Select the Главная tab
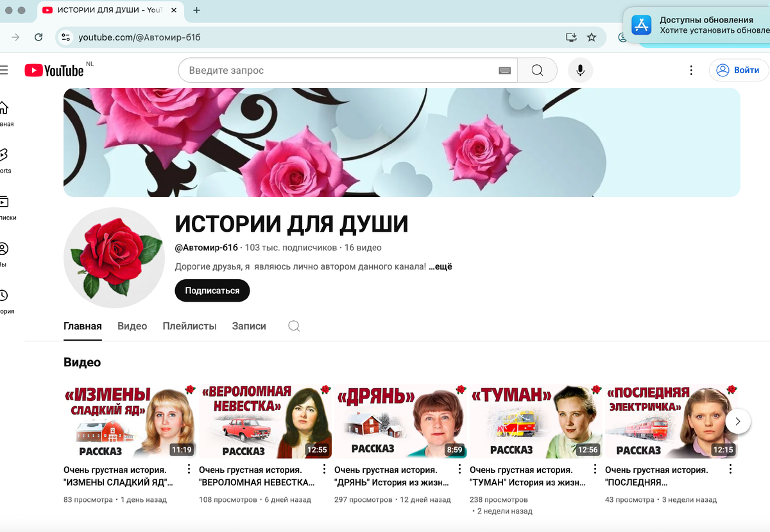 pos(83,326)
